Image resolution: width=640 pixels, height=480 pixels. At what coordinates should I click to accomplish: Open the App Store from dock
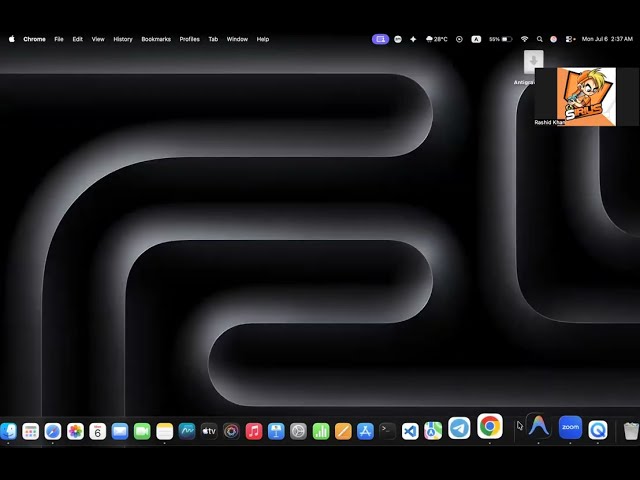[365, 431]
